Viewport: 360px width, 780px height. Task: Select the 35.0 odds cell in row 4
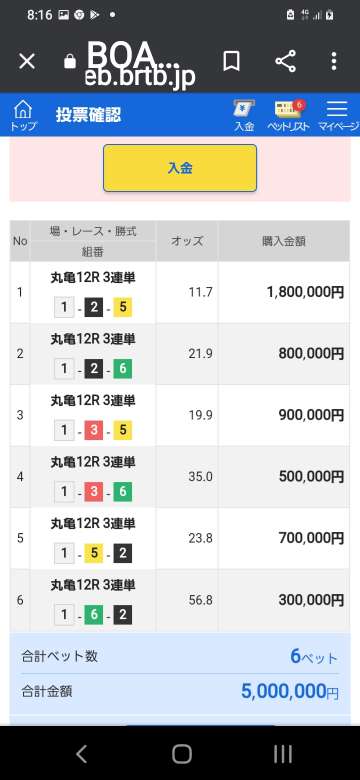[187, 477]
